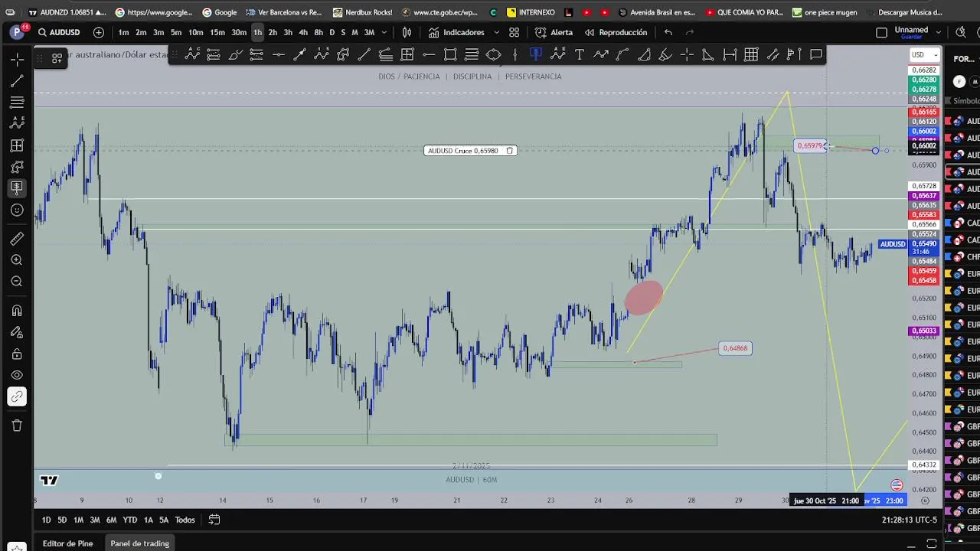Viewport: 980px width, 551px height.
Task: Open the Indicadores menu
Action: click(x=457, y=32)
